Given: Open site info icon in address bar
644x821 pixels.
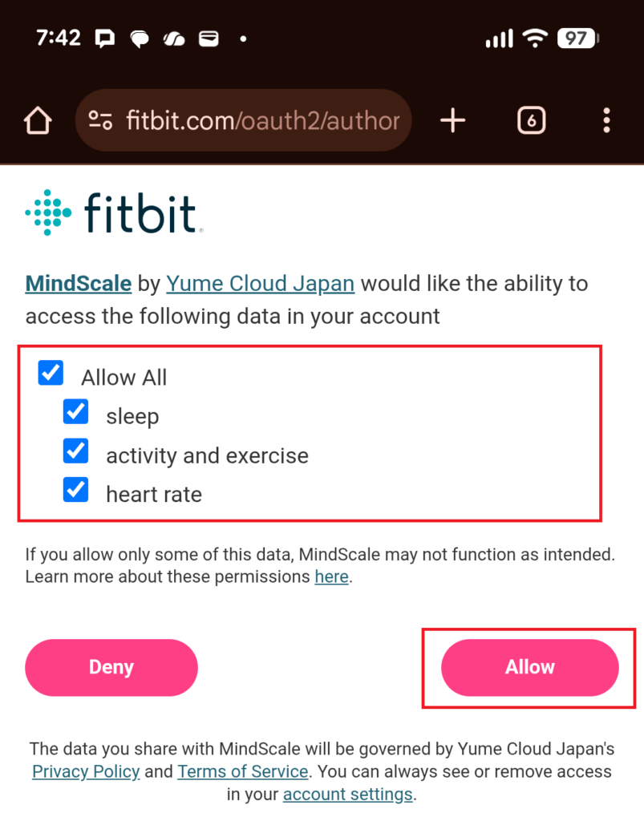Looking at the screenshot, I should click(x=100, y=121).
